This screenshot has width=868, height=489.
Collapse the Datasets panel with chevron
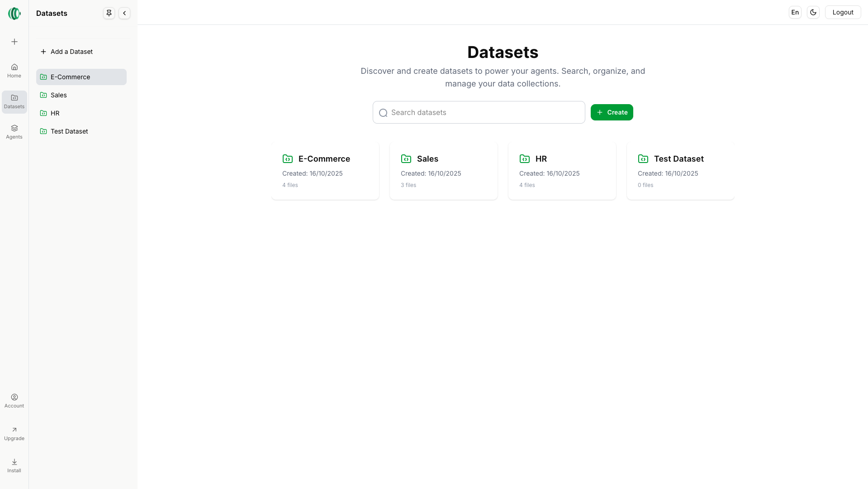tap(124, 13)
